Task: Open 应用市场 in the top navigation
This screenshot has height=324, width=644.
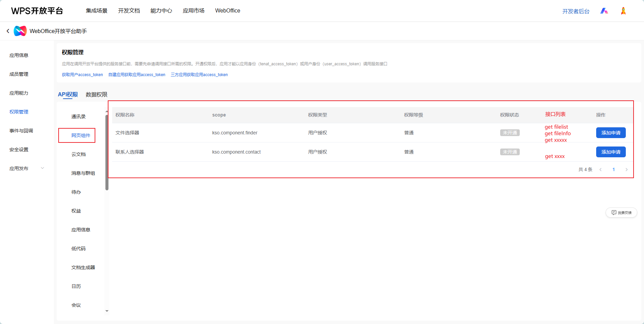Action: click(x=193, y=10)
